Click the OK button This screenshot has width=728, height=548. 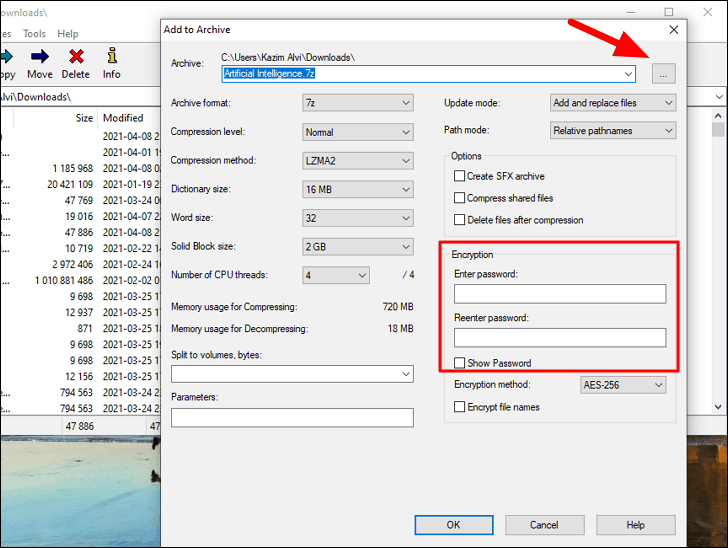(454, 525)
